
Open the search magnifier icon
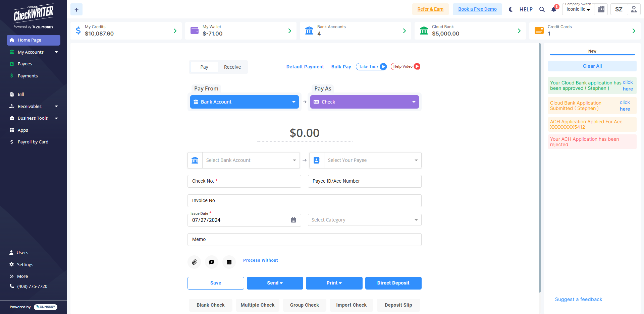[x=542, y=9]
